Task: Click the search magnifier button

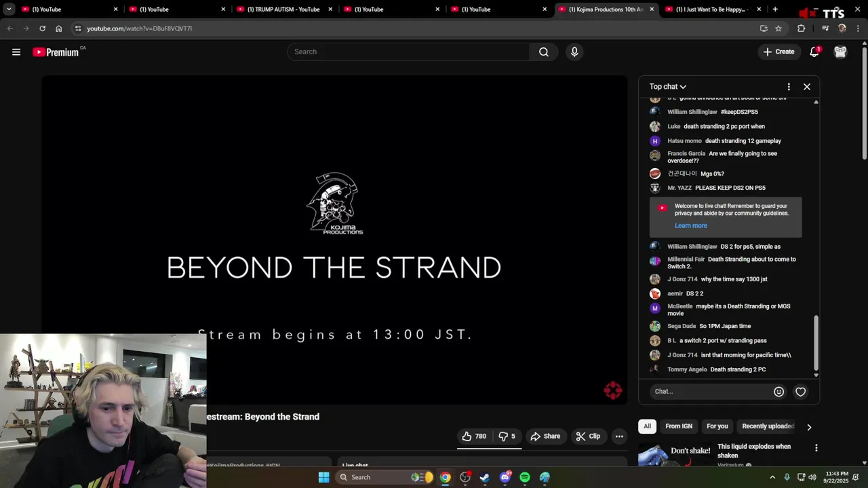Action: click(544, 52)
